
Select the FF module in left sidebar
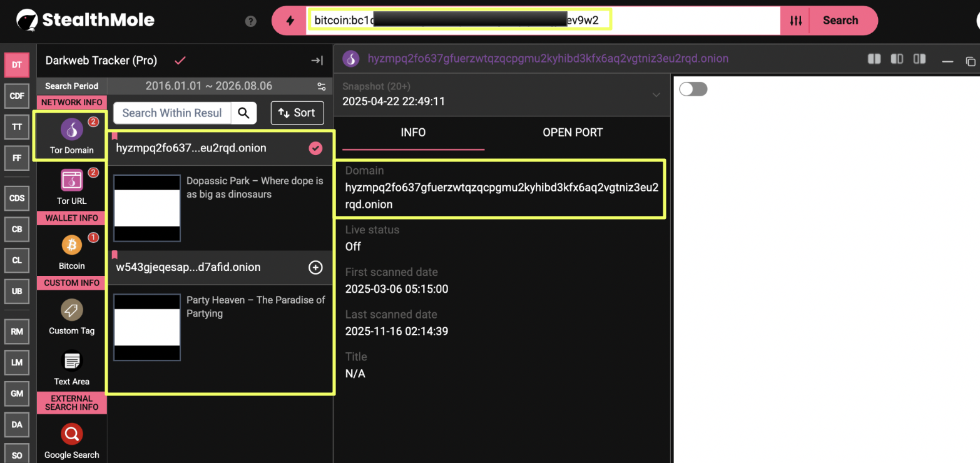[17, 158]
